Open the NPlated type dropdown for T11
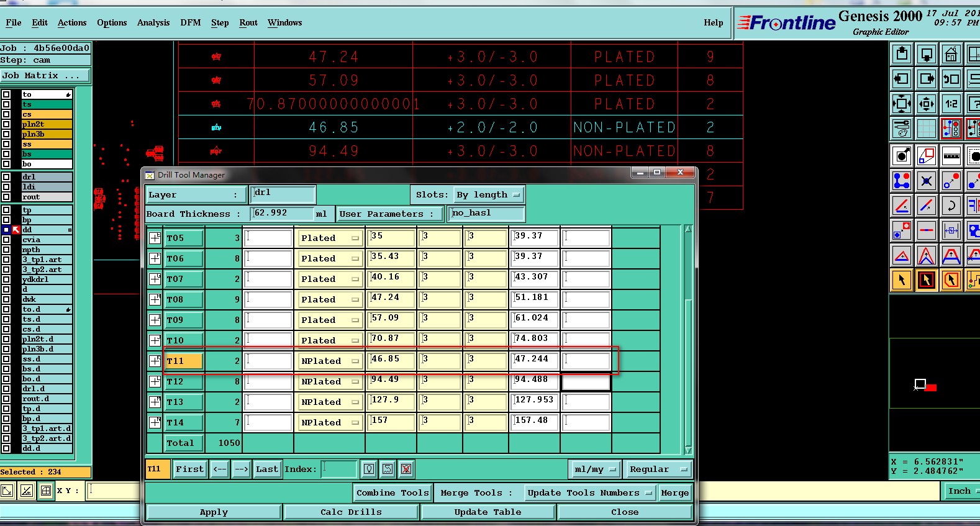The height and width of the screenshot is (526, 980). click(x=329, y=361)
